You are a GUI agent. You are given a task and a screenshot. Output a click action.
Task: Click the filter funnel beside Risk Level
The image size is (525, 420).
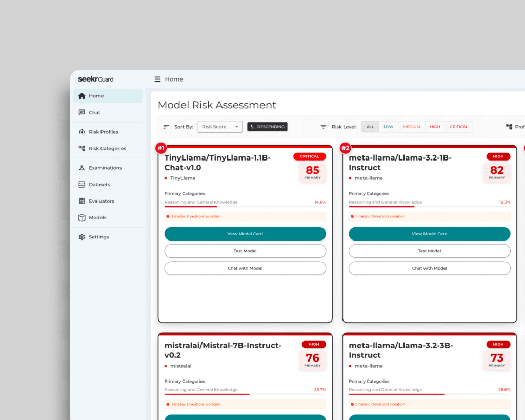(x=323, y=126)
